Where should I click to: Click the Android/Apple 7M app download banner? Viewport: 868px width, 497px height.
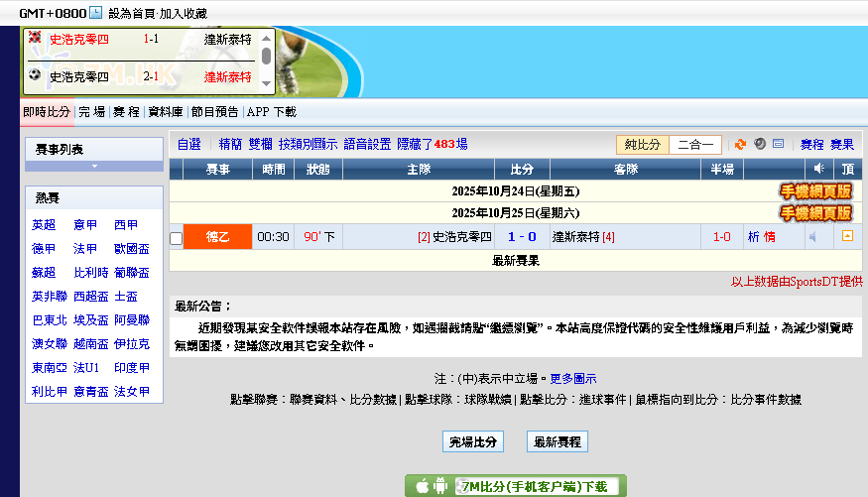516,486
